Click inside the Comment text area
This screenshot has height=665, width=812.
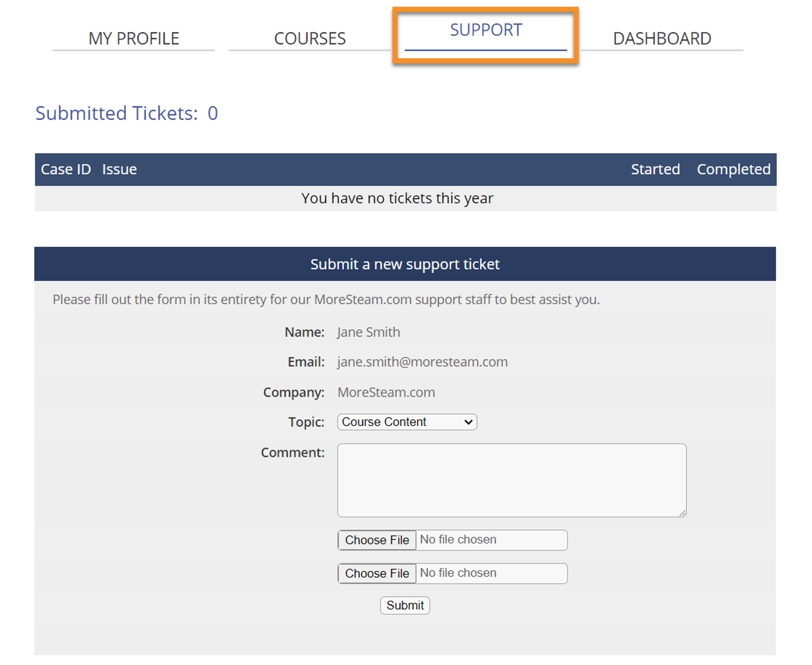[x=512, y=480]
